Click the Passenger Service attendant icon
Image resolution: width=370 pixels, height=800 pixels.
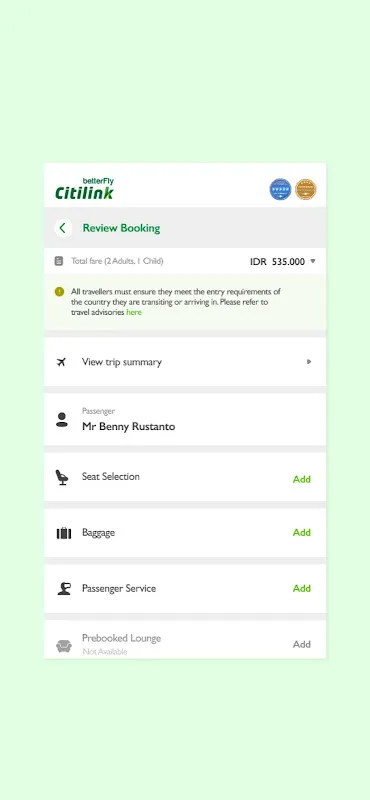[x=63, y=589]
